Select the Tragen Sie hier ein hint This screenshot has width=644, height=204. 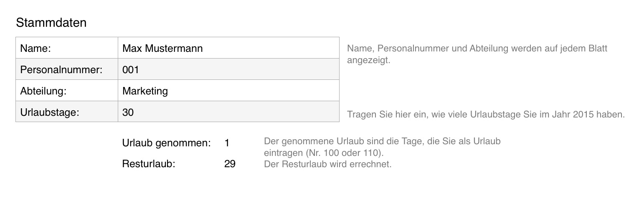click(485, 115)
